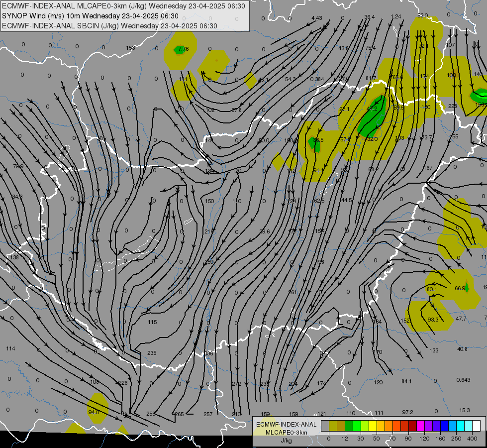Click the MLCAPE0-3km header line
This screenshot has height=448, width=487.
point(123,6)
